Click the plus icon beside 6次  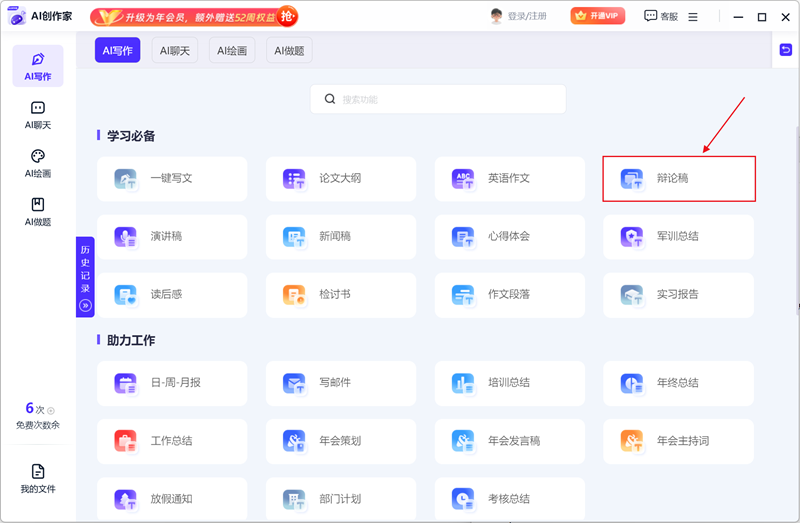click(x=51, y=411)
